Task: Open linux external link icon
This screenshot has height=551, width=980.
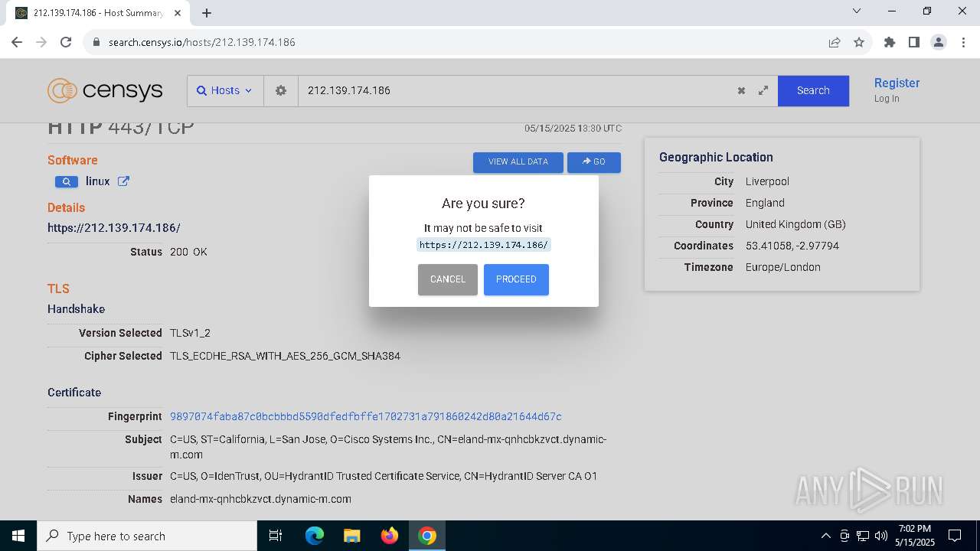Action: click(123, 181)
